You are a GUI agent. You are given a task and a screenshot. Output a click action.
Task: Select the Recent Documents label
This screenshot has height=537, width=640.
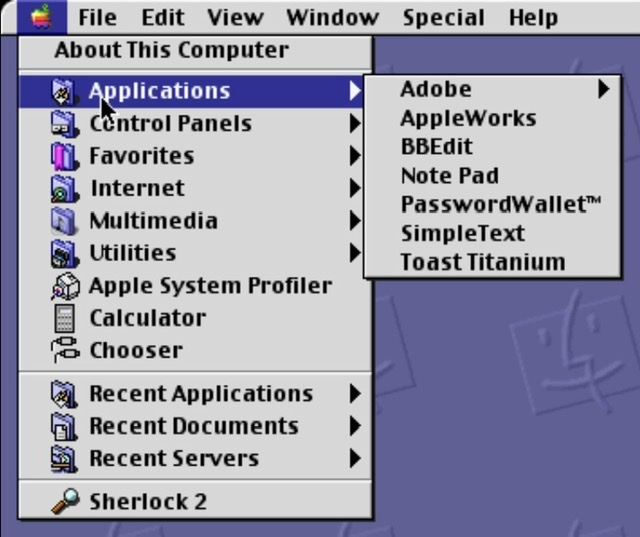(194, 426)
